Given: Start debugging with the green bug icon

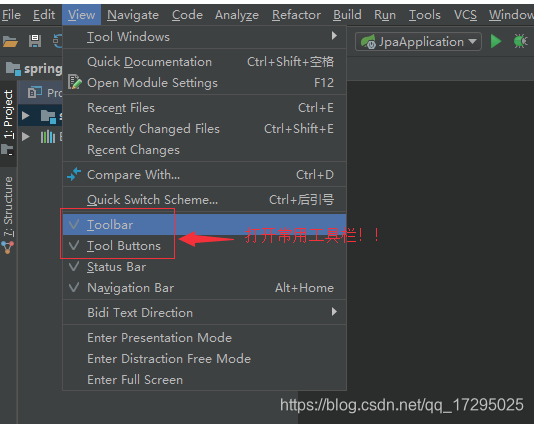Looking at the screenshot, I should click(520, 41).
